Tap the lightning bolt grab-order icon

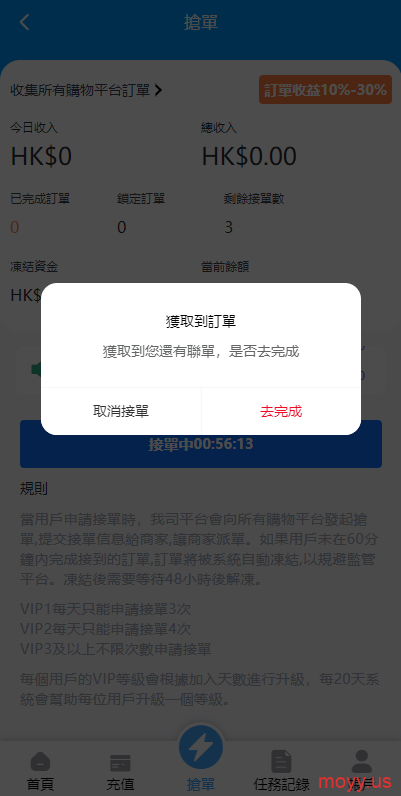click(x=200, y=747)
